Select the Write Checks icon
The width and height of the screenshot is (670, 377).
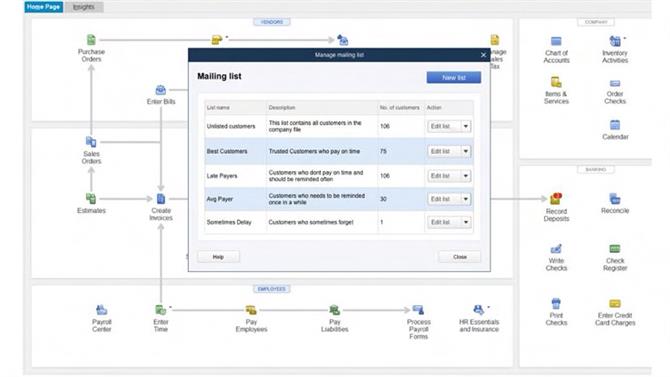click(x=556, y=249)
